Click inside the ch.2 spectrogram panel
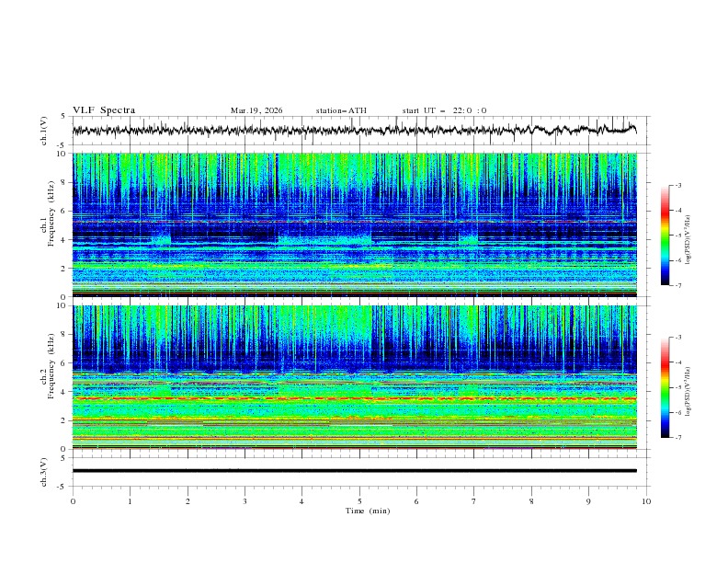 pos(354,377)
